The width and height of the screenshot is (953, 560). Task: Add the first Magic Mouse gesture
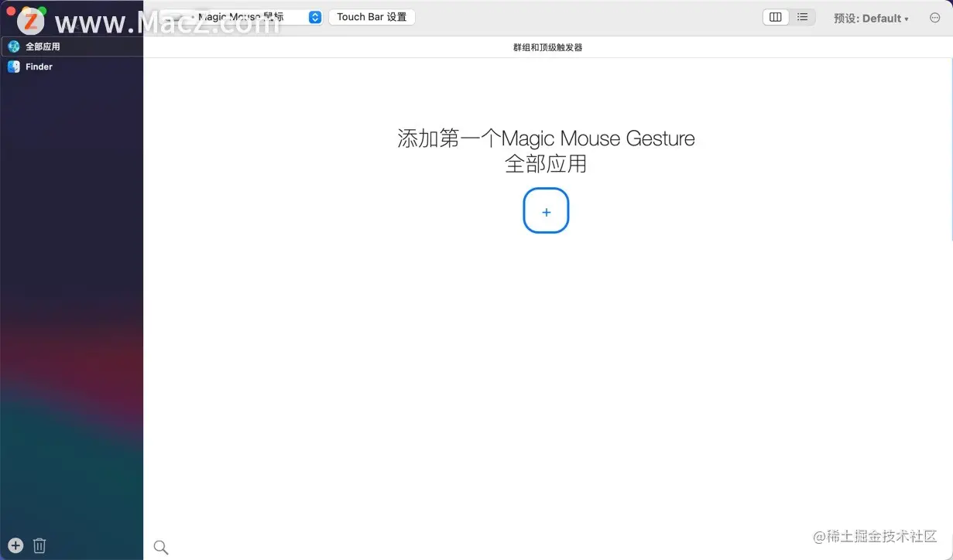[546, 210]
